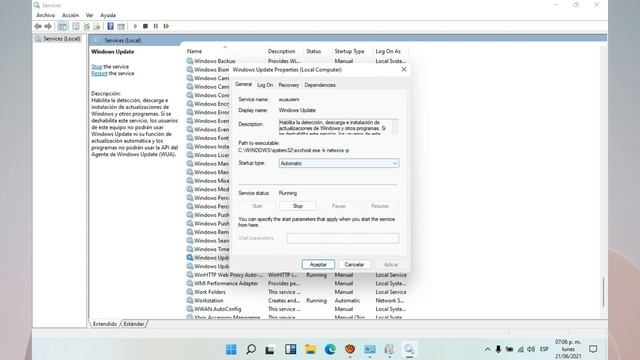The height and width of the screenshot is (360, 640).
Task: Open Task View on the taskbar
Action: (270, 349)
